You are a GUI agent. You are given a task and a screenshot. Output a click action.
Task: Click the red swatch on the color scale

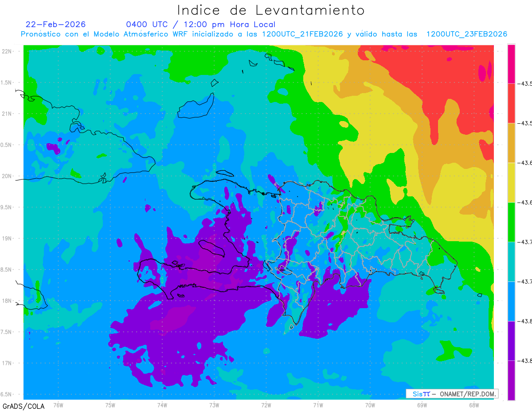click(x=511, y=103)
